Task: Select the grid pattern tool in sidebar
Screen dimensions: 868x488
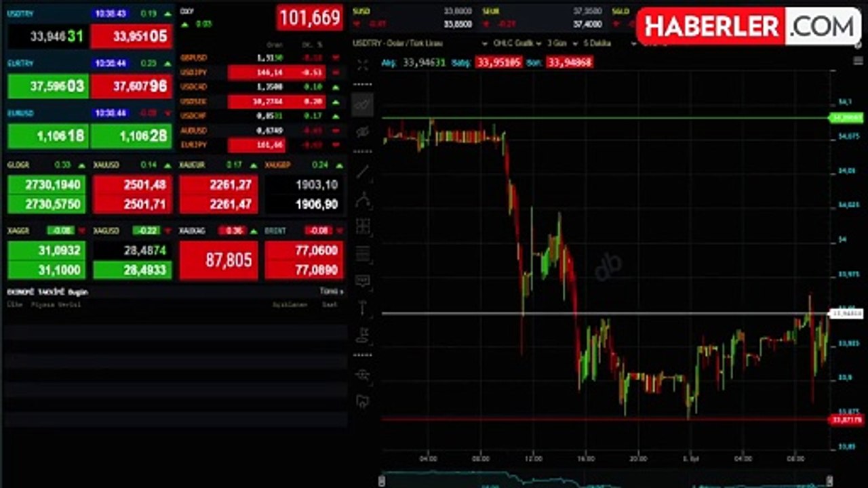Action: 363,226
